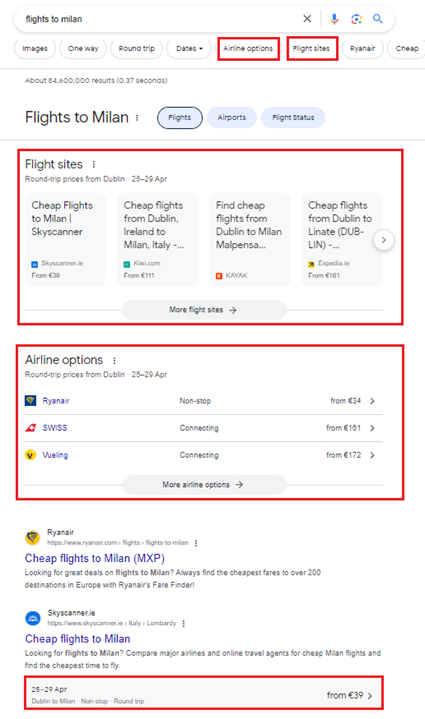Switch to the Airports tab
The width and height of the screenshot is (425, 719).
pos(232,118)
